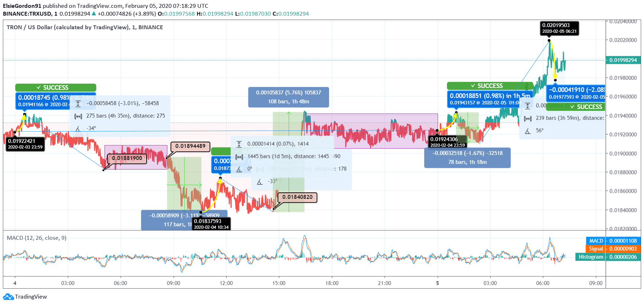Image resolution: width=644 pixels, height=305 pixels.
Task: Click the day 5 marker on the time axis
Action: pos(437,283)
